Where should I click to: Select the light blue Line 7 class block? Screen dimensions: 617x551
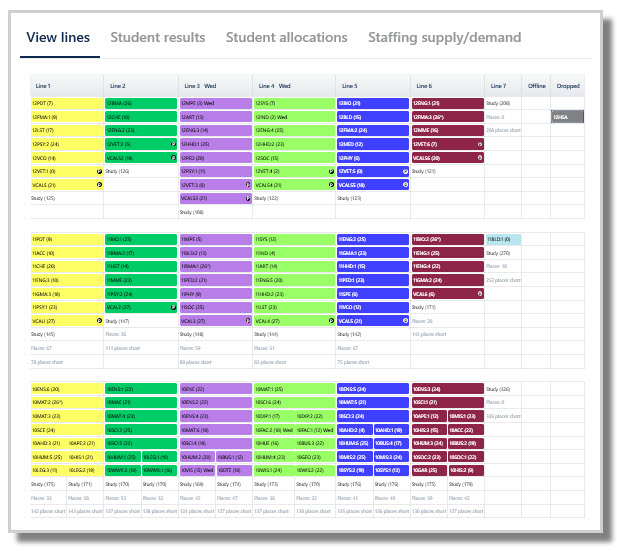[503, 239]
